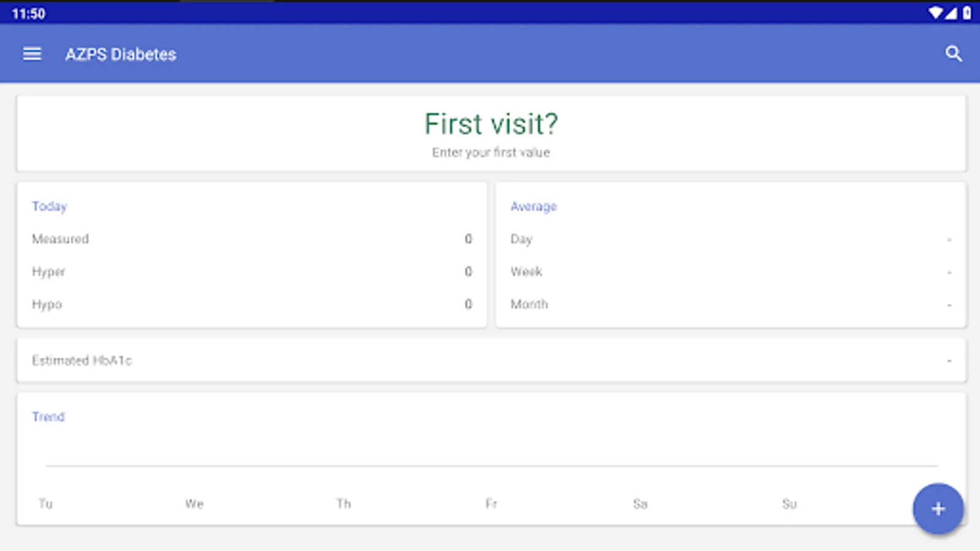980x551 pixels.
Task: Click the AZPS Diabetes title
Action: coord(121,54)
